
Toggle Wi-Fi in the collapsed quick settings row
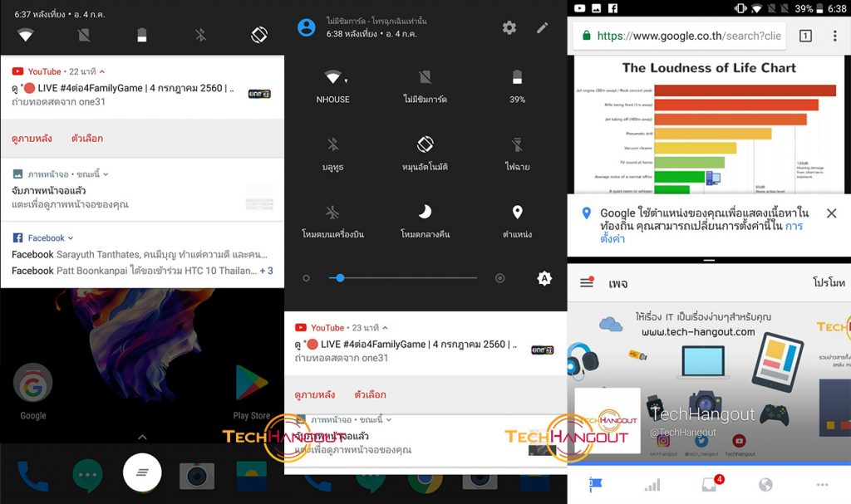pos(26,35)
